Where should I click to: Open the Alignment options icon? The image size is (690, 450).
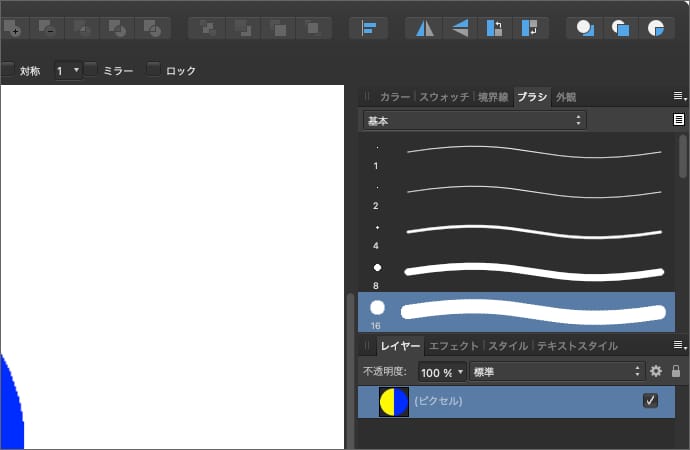point(368,28)
